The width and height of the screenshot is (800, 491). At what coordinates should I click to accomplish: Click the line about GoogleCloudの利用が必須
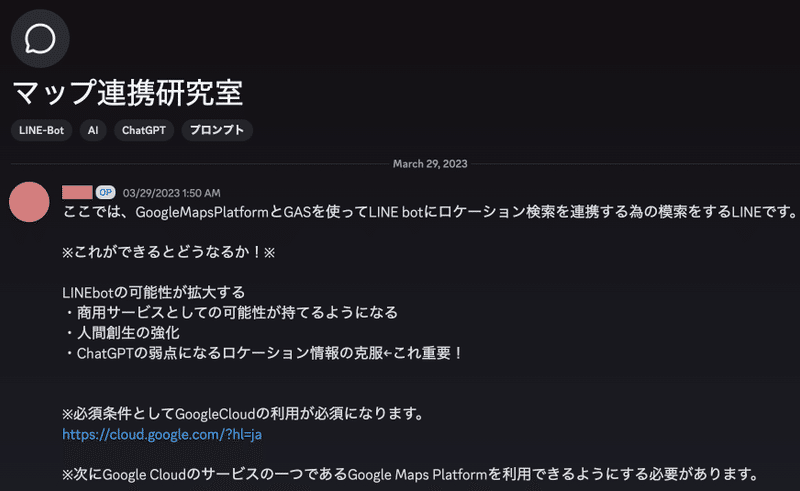tap(243, 413)
